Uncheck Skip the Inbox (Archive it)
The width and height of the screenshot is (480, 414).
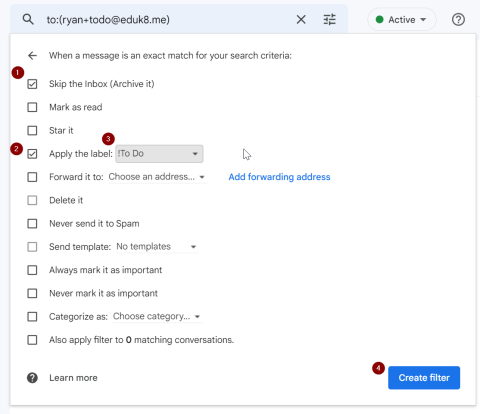[x=32, y=84]
